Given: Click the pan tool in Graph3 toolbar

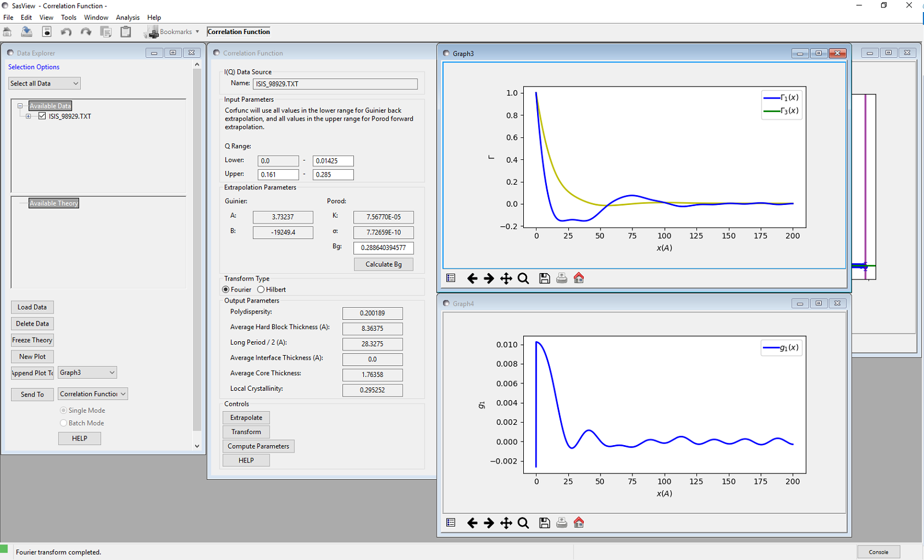Looking at the screenshot, I should pyautogui.click(x=506, y=278).
